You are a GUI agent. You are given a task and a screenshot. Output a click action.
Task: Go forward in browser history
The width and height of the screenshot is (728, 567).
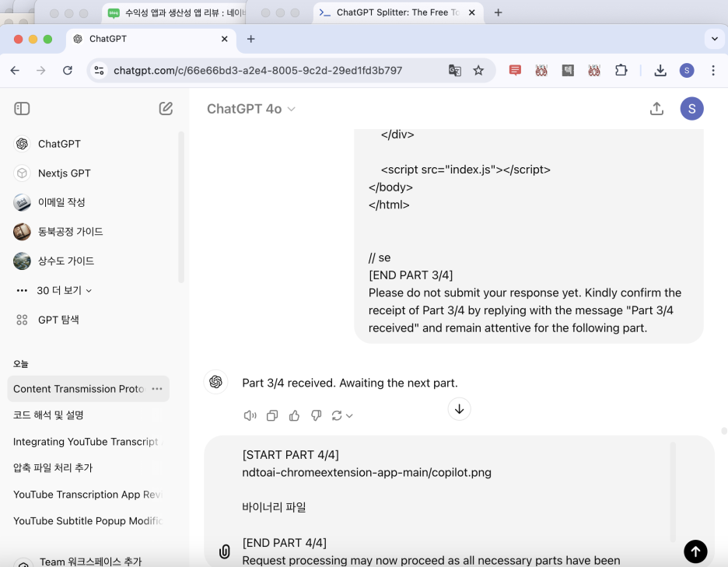[41, 71]
